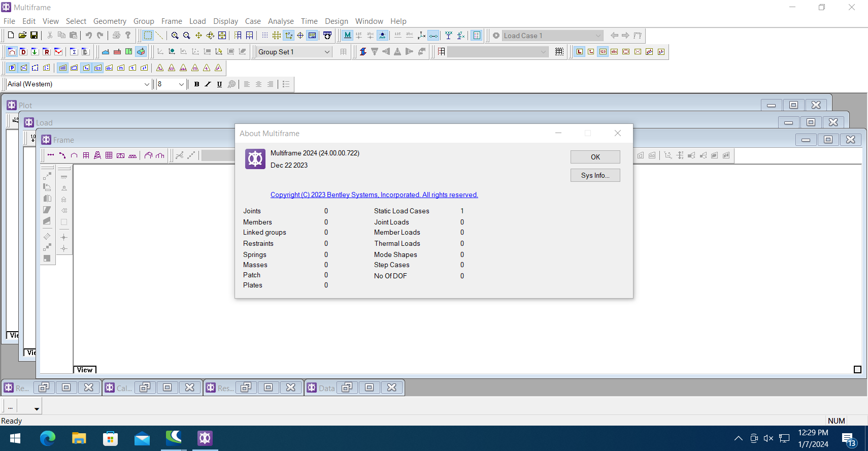The image size is (868, 451).
Task: Open Microsoft Edge from taskbar
Action: pyautogui.click(x=47, y=438)
